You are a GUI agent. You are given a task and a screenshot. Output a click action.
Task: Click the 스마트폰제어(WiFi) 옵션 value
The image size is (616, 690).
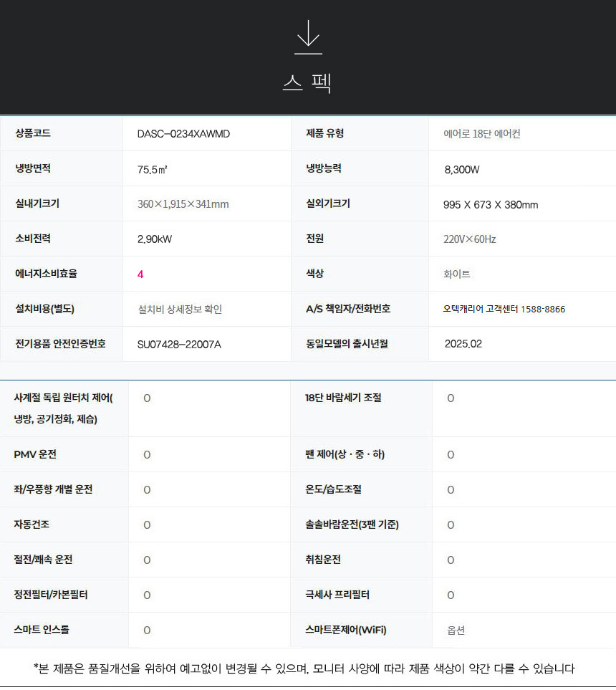[456, 631]
